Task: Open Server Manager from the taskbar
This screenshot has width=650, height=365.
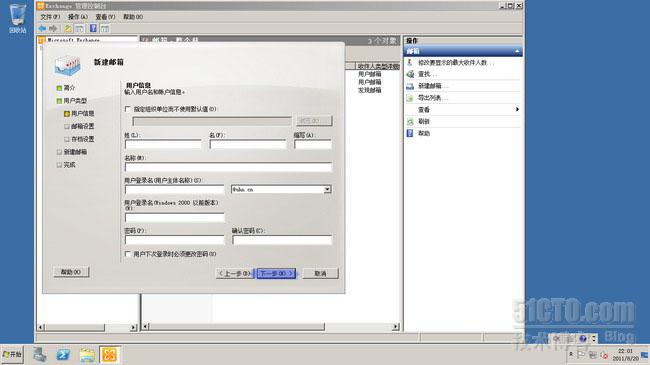Action: (x=40, y=355)
